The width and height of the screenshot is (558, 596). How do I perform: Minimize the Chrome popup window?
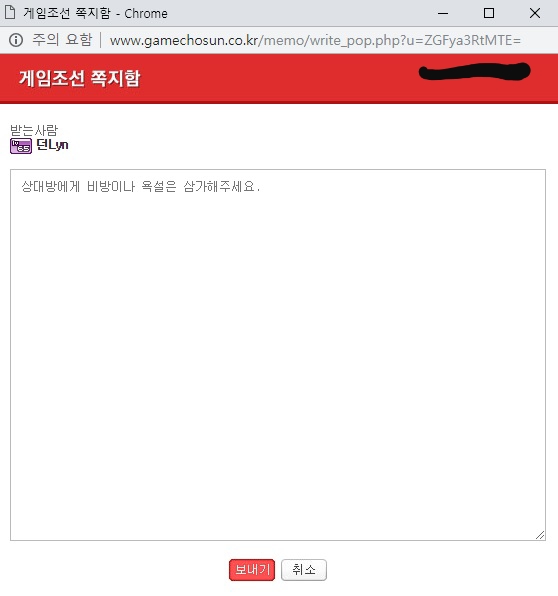(443, 13)
